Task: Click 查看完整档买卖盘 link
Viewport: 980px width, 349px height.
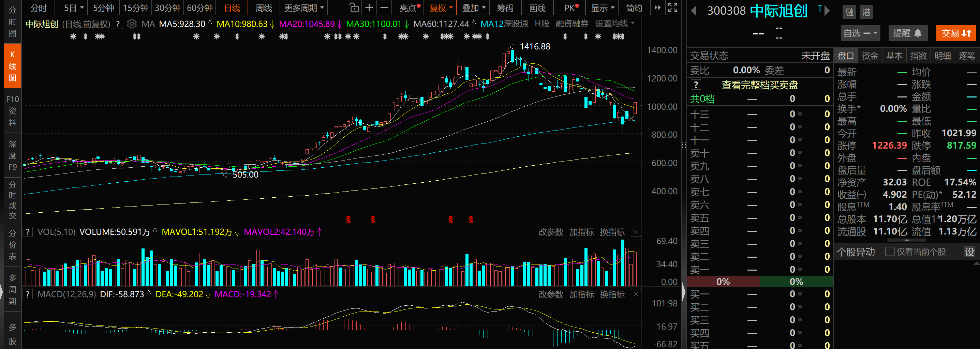Action: pos(760,85)
